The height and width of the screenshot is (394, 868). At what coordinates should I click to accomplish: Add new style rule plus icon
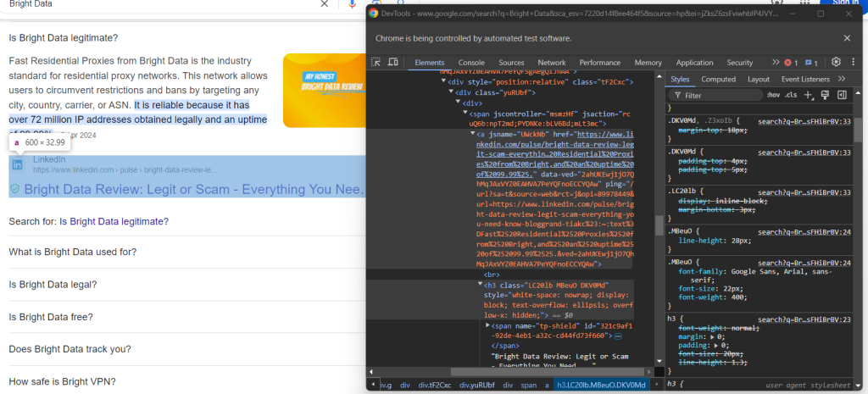[x=809, y=95]
